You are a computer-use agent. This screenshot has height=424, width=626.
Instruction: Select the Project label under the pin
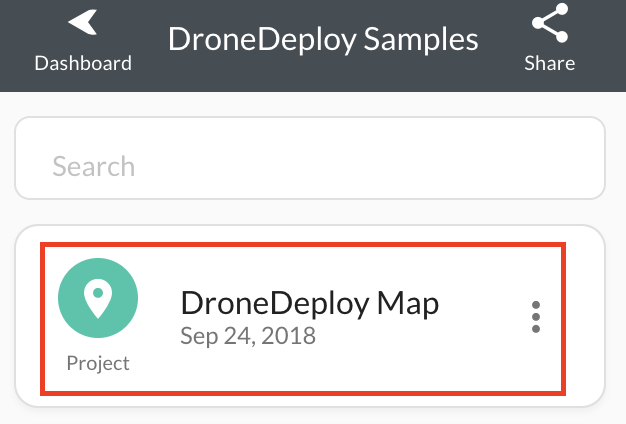(x=98, y=363)
